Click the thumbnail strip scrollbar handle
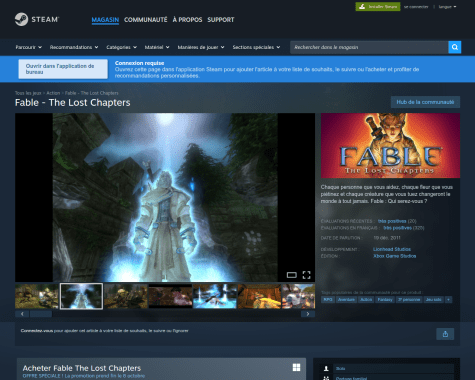Image resolution: width=475 pixels, height=380 pixels. click(41, 314)
